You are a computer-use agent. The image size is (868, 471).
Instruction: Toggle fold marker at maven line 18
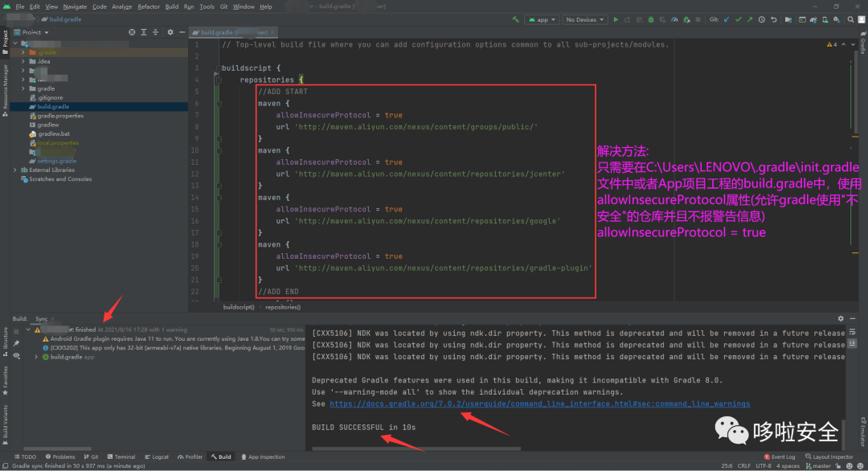pyautogui.click(x=219, y=244)
